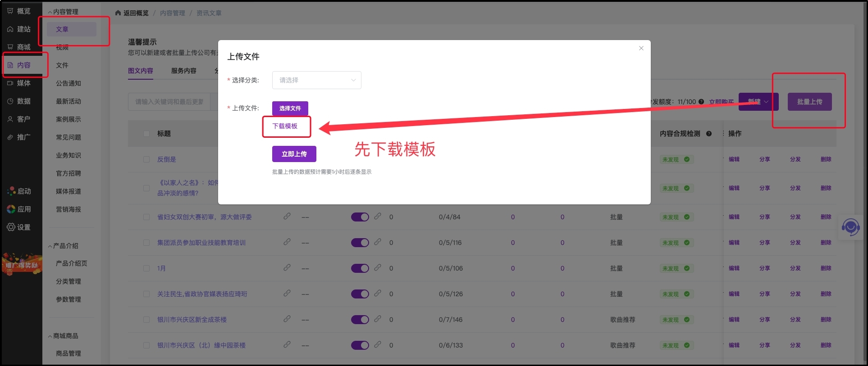Viewport: 868px width, 366px height.
Task: Click the 立即上传 button
Action: [x=294, y=154]
